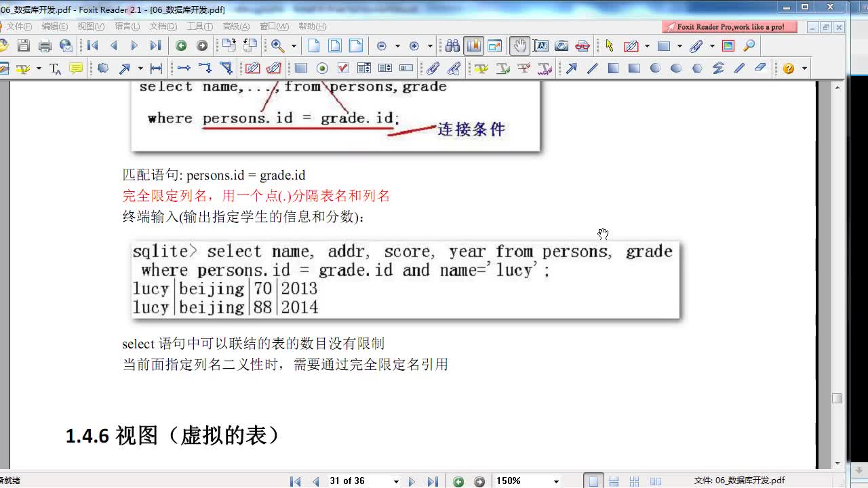The width and height of the screenshot is (868, 488).
Task: Jump to last page in status bar
Action: (432, 481)
